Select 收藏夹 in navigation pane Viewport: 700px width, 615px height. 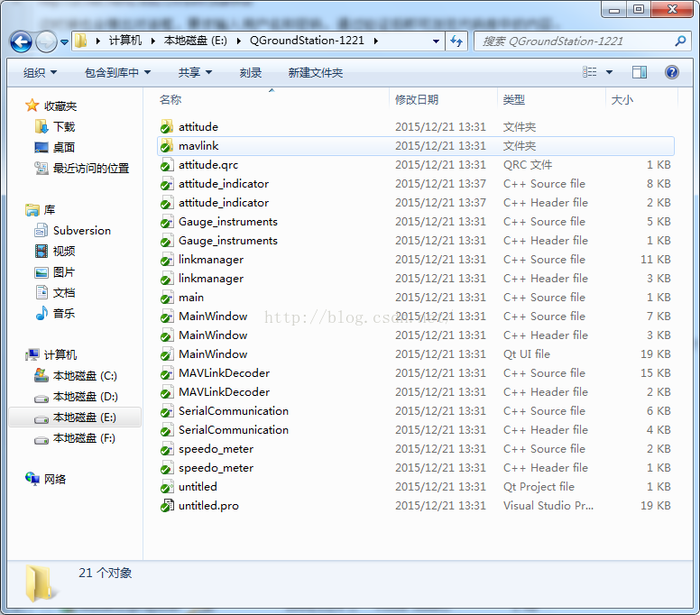click(x=60, y=106)
